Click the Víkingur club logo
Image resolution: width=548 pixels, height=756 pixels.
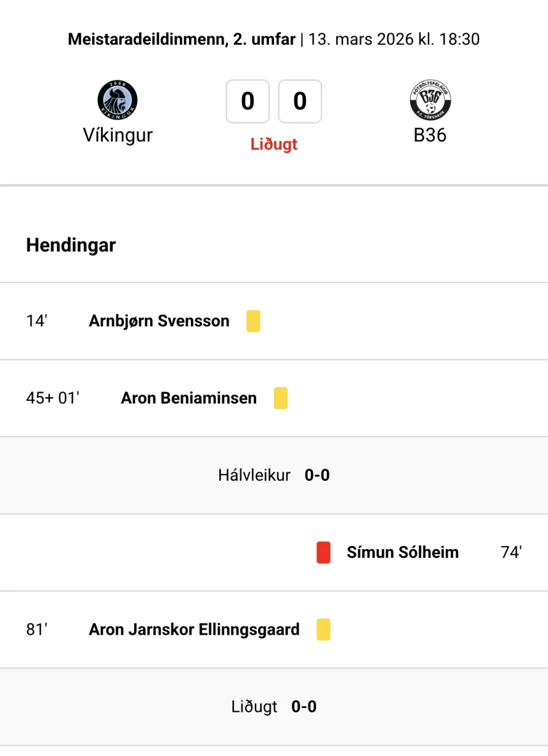click(x=118, y=100)
